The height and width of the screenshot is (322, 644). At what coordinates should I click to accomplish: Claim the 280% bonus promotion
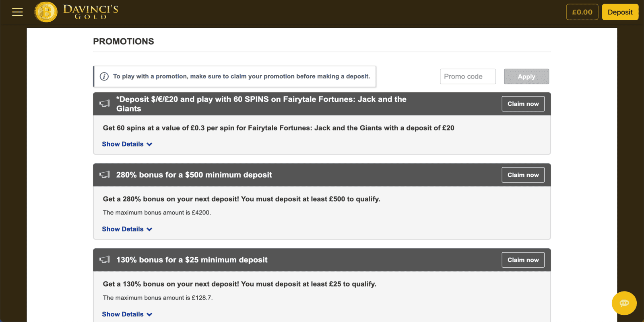[x=523, y=175]
